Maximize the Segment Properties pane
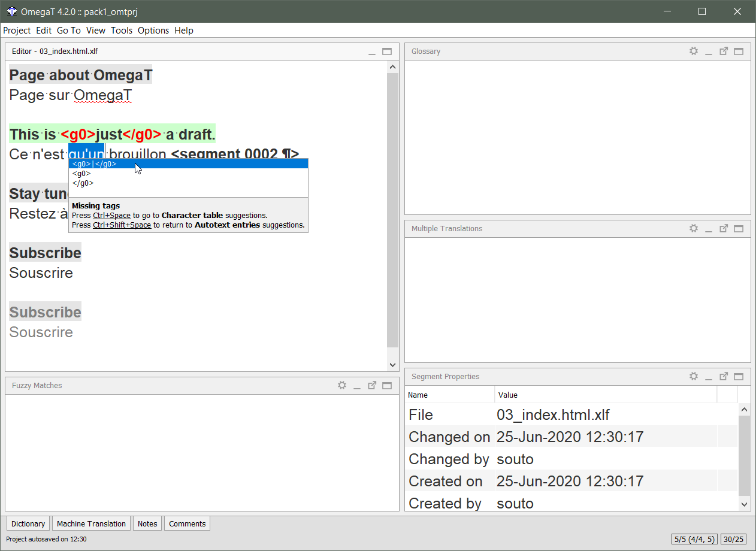756x551 pixels. 739,376
